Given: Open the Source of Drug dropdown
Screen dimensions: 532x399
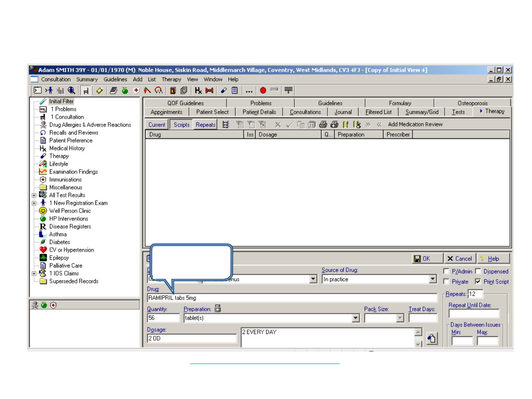Looking at the screenshot, I should click(x=433, y=279).
